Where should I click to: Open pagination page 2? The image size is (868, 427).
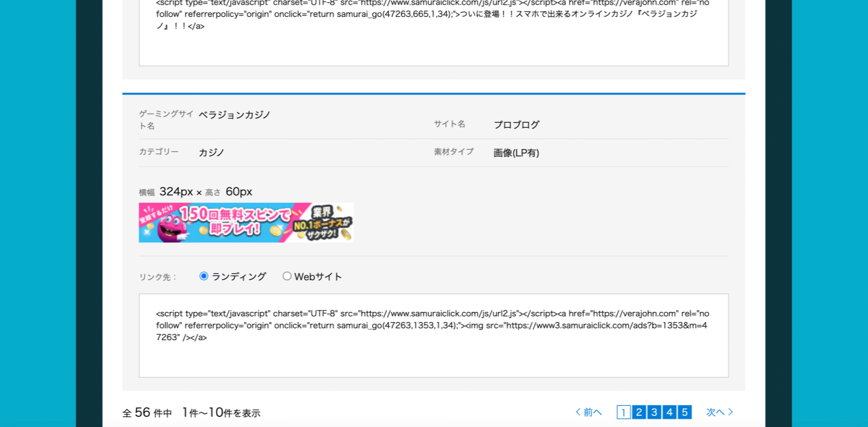(x=639, y=412)
